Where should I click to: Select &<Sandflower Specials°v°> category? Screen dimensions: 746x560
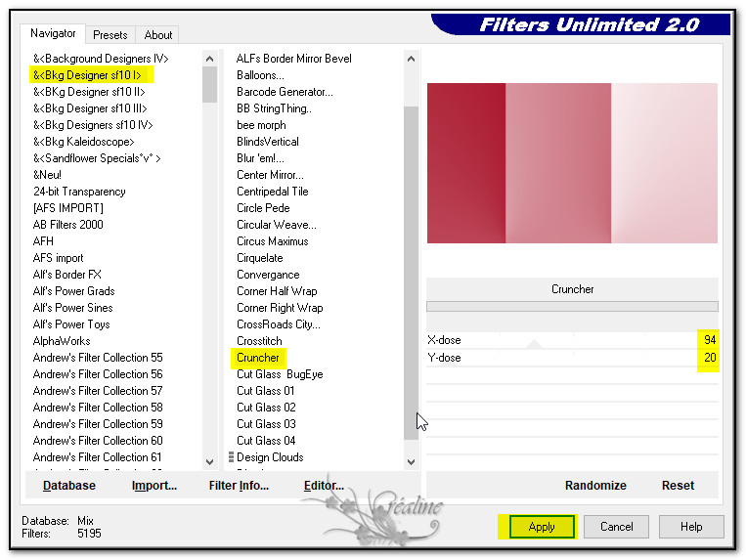coord(97,158)
